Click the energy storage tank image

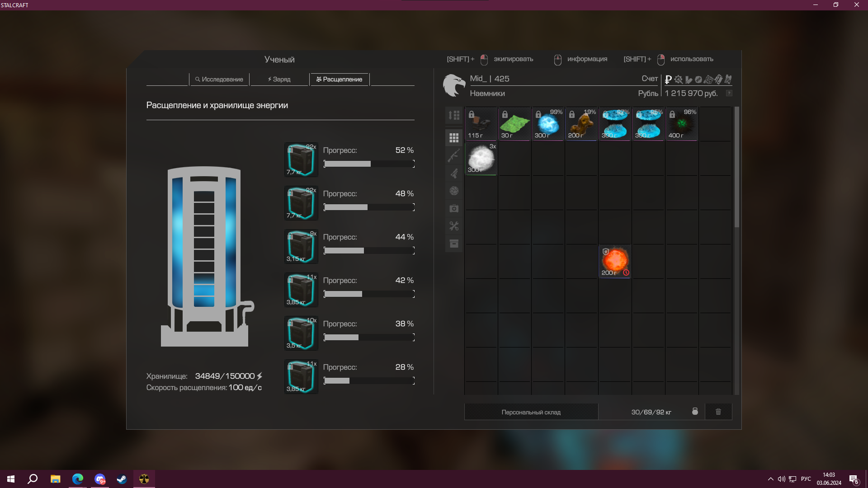coord(208,256)
